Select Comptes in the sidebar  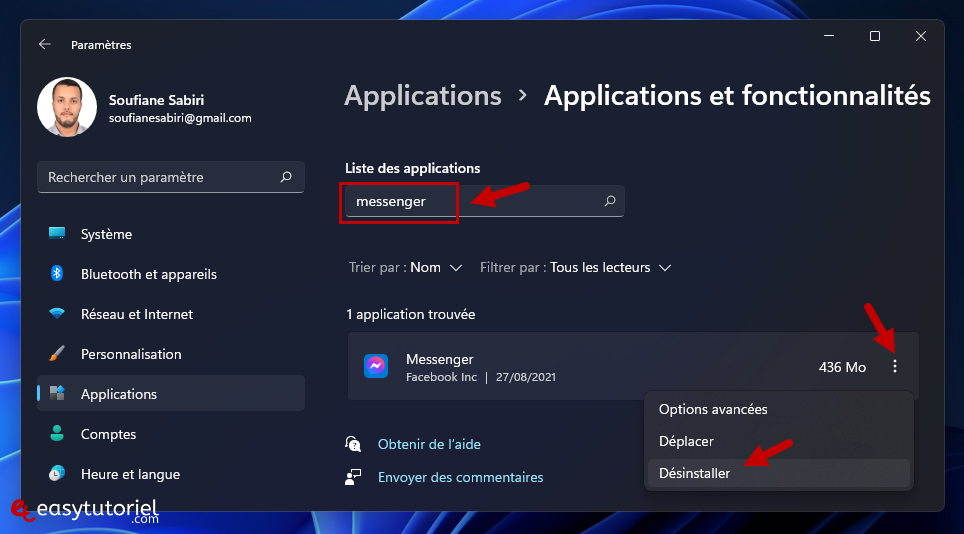[x=171, y=434]
